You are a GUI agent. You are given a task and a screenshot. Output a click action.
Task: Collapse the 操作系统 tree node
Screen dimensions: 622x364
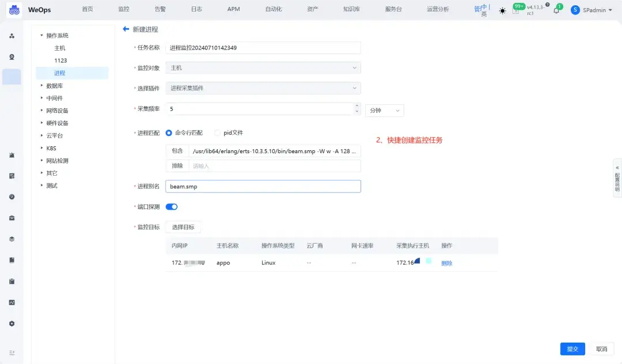[41, 35]
